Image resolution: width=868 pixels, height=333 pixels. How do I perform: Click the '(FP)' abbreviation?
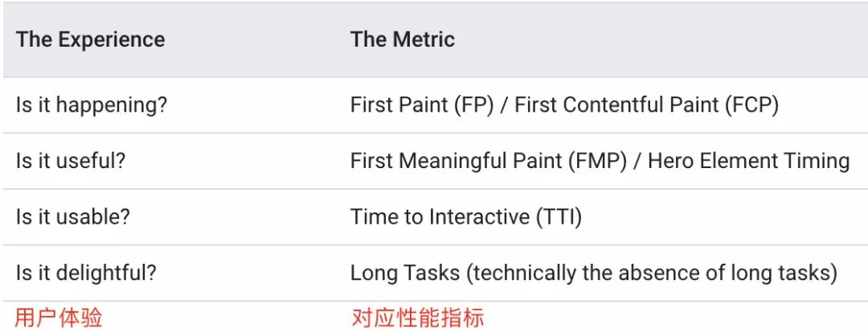473,105
